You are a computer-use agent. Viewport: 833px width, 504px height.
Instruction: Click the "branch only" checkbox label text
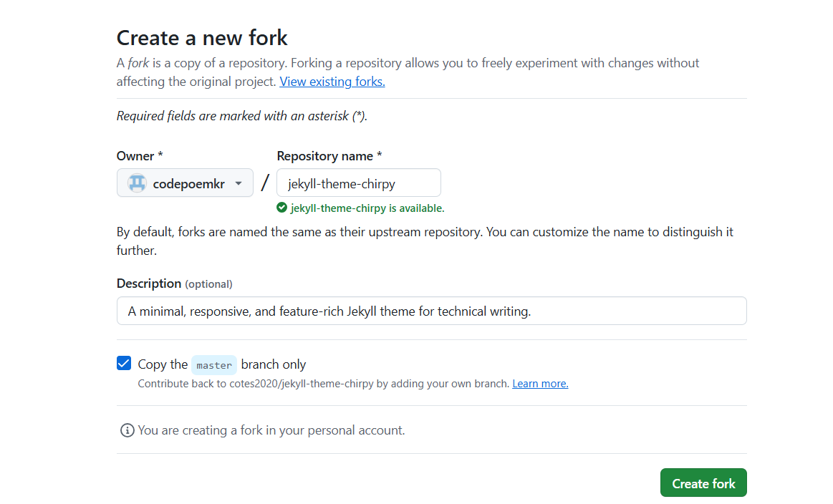tap(273, 364)
